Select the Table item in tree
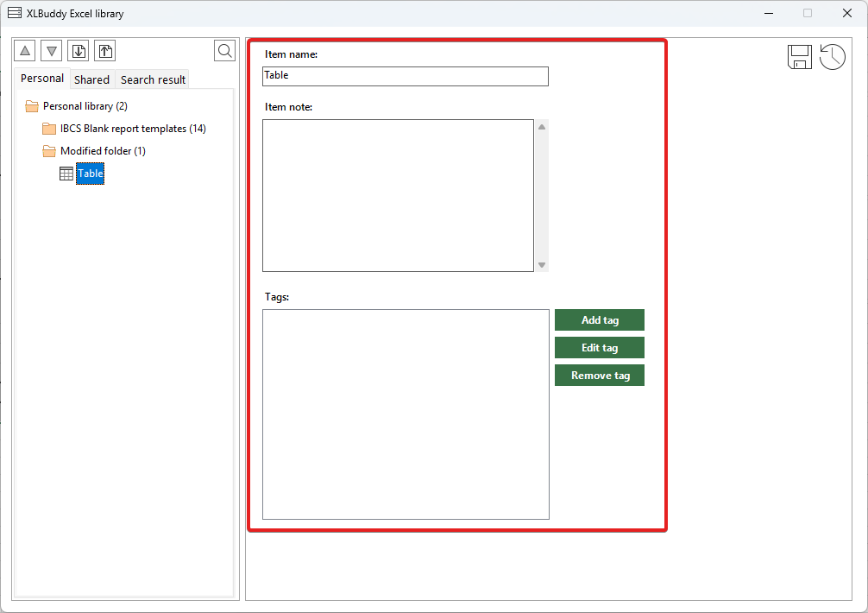The width and height of the screenshot is (868, 613). point(90,174)
